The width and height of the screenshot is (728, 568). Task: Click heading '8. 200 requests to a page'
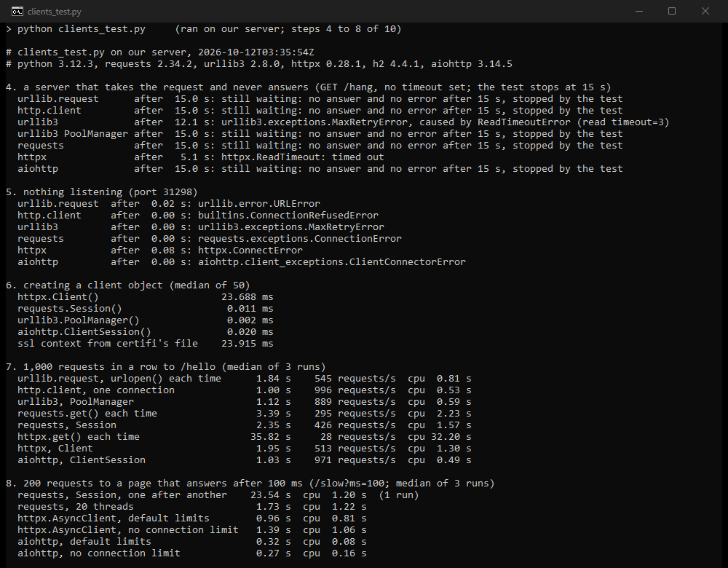pos(250,484)
